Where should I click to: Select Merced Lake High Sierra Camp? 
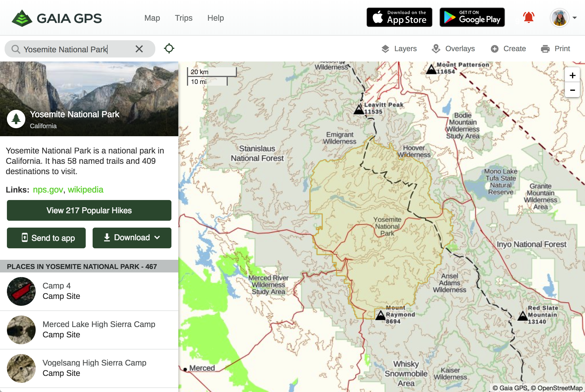click(x=89, y=330)
